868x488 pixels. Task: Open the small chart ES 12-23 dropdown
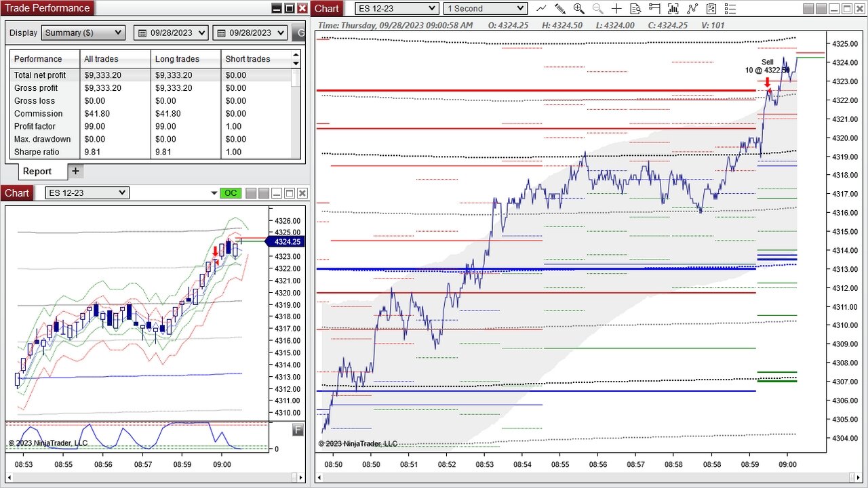[x=87, y=192]
